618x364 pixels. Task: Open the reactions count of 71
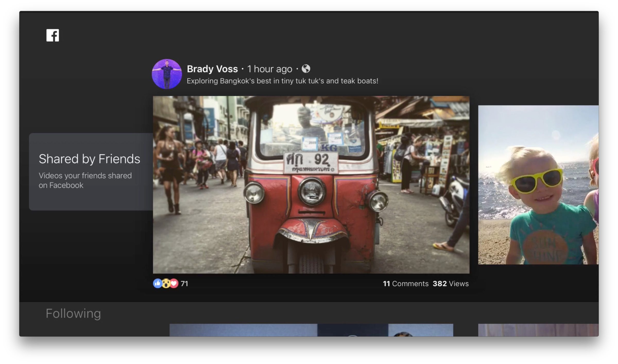point(184,283)
